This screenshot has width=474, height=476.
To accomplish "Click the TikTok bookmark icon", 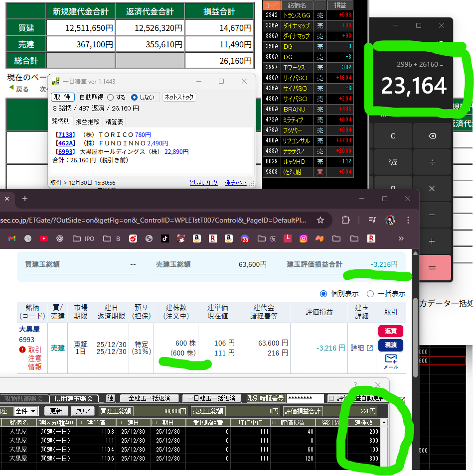I will 164,238.
